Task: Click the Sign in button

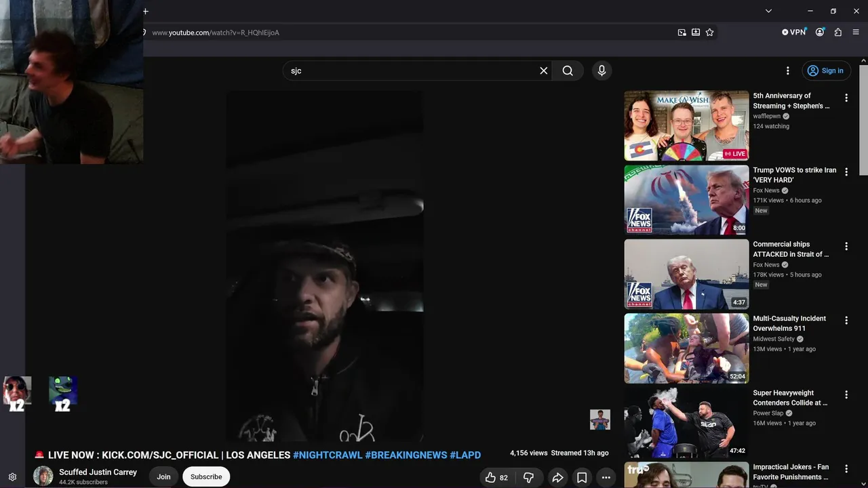Action: [827, 70]
